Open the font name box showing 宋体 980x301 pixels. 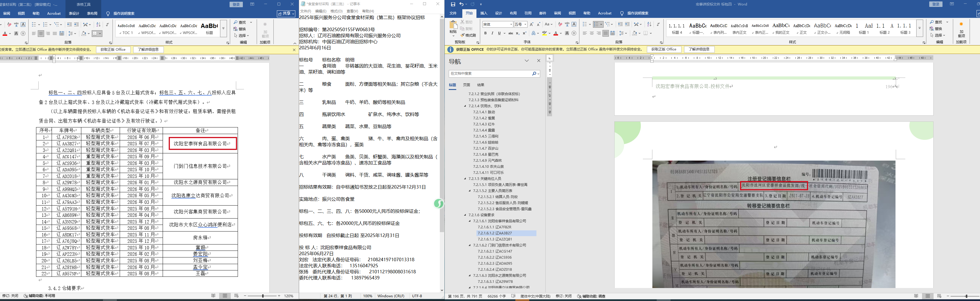pos(497,24)
